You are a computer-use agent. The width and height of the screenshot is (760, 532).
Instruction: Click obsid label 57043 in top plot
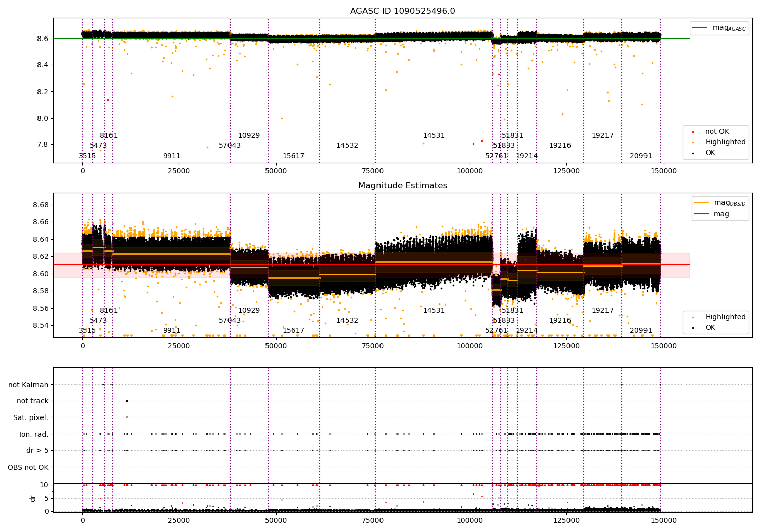(230, 146)
